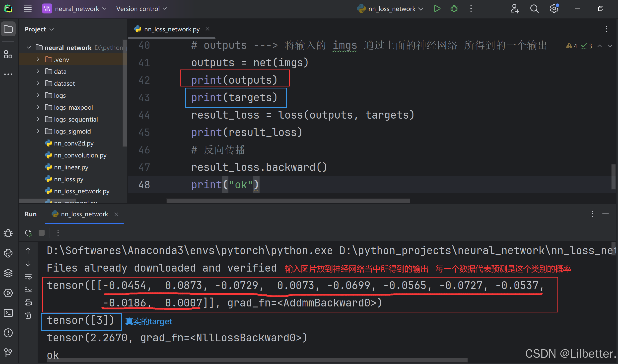Select the nn_loss_network.py editor tab
The height and width of the screenshot is (364, 618).
tap(172, 29)
